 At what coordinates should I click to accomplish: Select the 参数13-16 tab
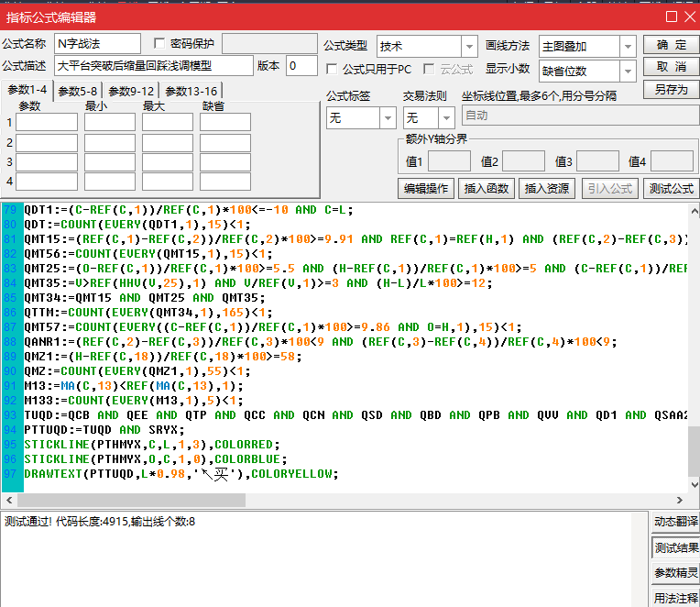click(x=191, y=91)
